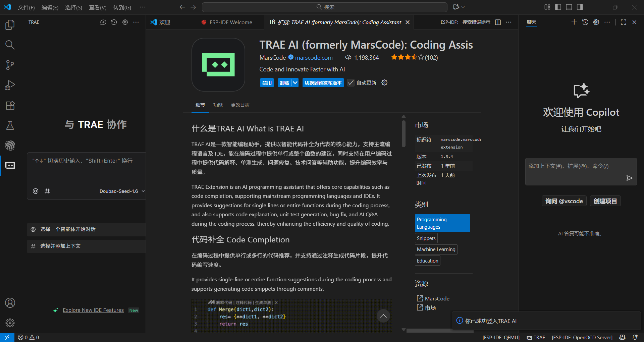Click Explore New IDE Features link
Viewport: 644px width, 342px height.
pos(93,310)
